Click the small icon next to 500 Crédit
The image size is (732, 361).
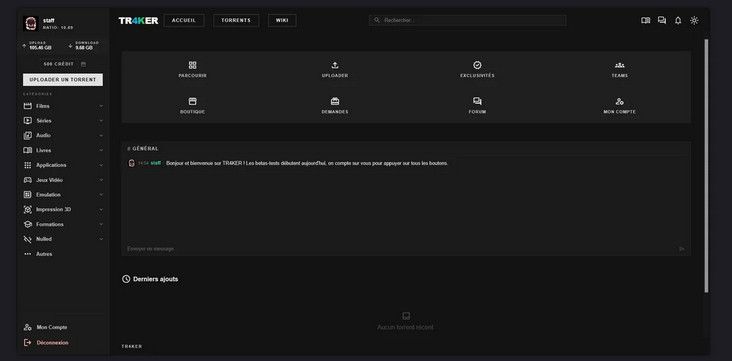coord(83,64)
